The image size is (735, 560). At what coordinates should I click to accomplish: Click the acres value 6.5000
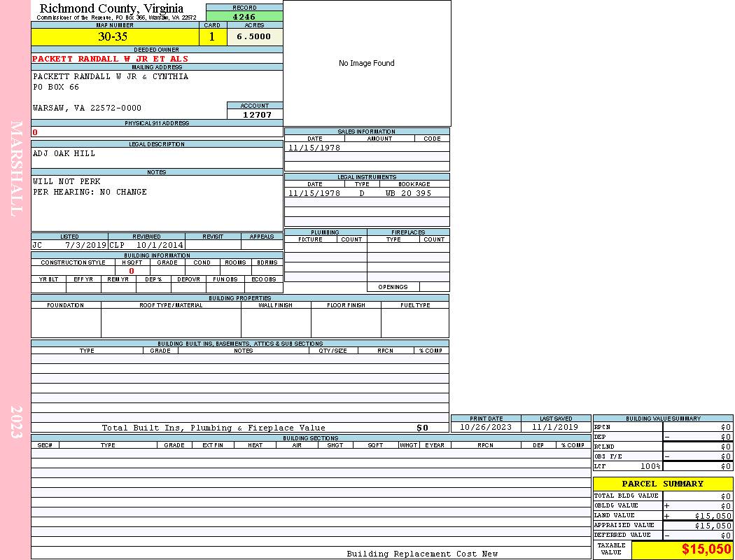point(254,37)
